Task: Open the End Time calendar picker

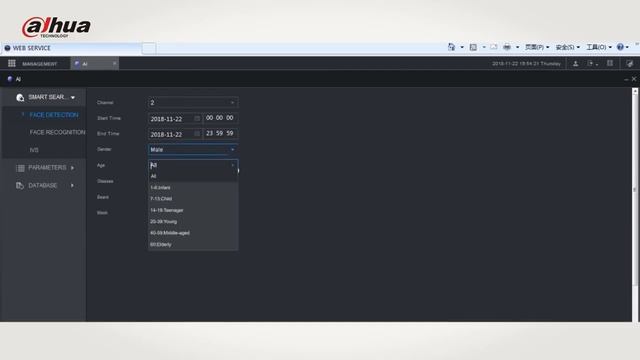Action: (x=197, y=134)
